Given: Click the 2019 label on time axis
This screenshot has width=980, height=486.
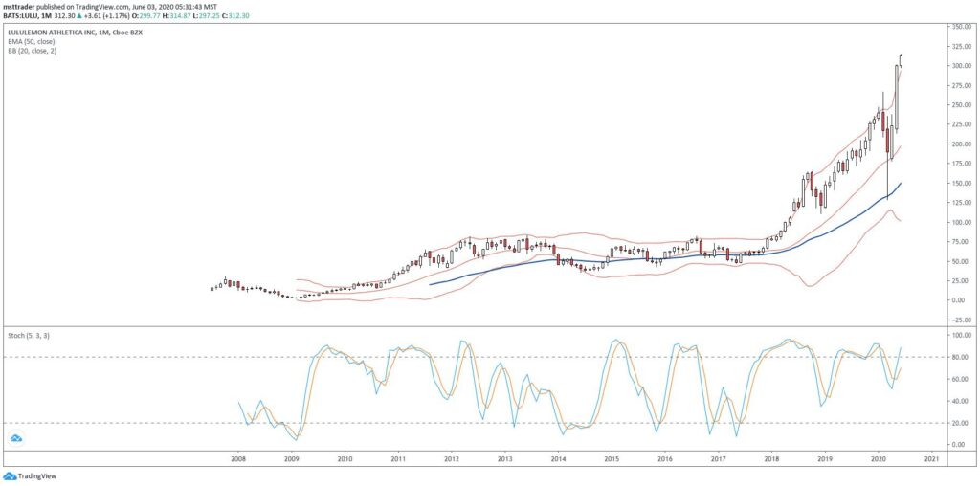Looking at the screenshot, I should point(825,458).
